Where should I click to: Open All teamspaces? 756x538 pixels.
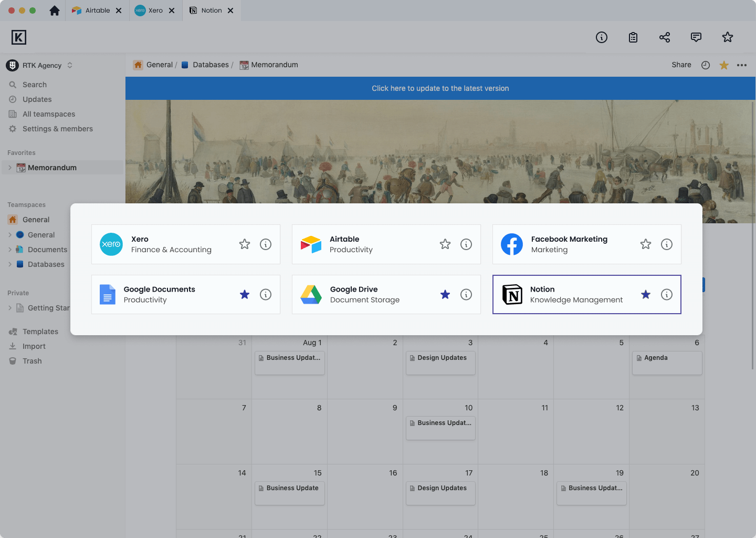pyautogui.click(x=49, y=114)
